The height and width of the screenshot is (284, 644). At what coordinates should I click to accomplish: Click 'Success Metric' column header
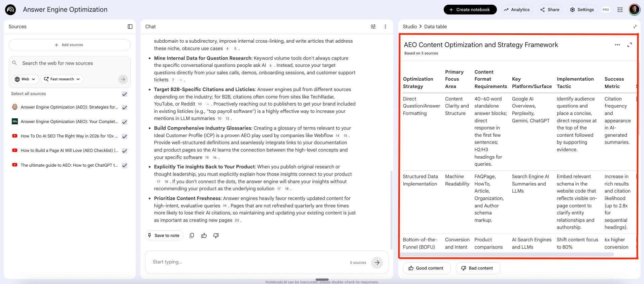coord(614,83)
